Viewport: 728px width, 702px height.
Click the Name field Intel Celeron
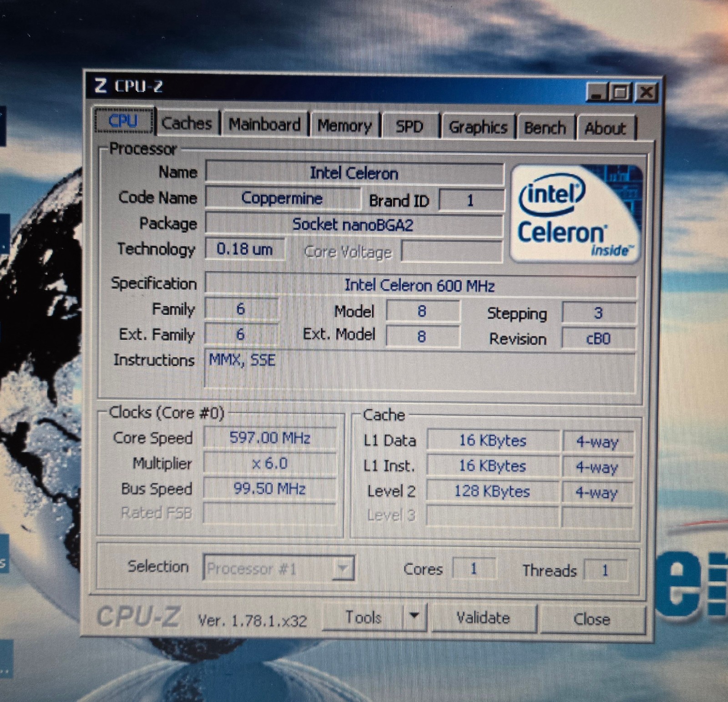(x=354, y=173)
